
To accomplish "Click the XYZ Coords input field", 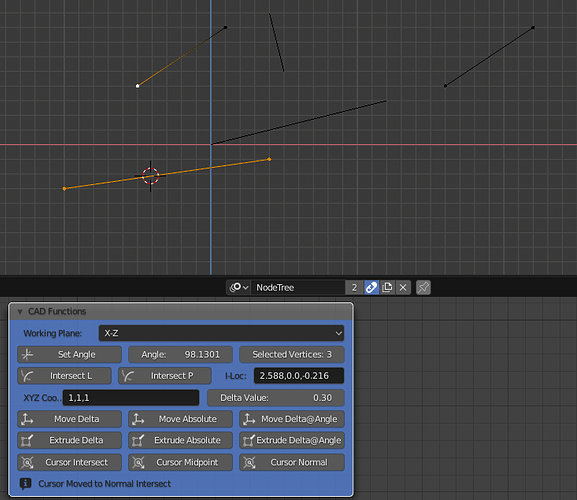I will 131,398.
